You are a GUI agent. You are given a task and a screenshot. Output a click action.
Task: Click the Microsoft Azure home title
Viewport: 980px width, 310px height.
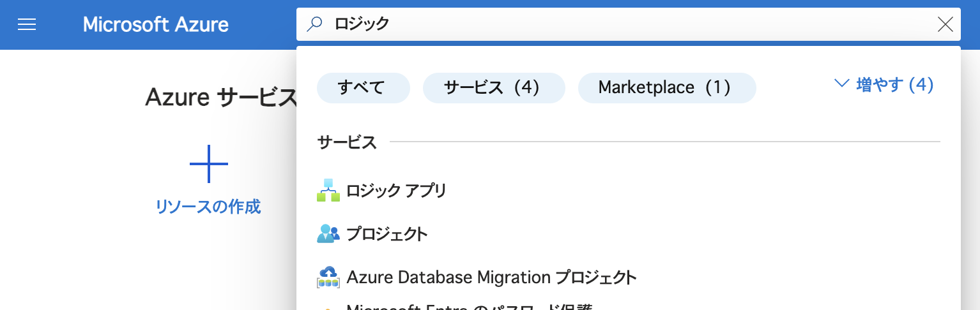pos(156,25)
